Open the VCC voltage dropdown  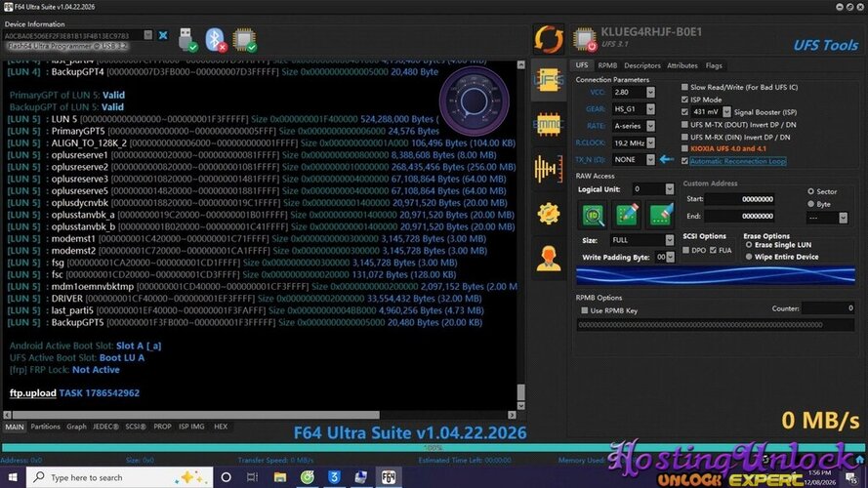(x=650, y=93)
